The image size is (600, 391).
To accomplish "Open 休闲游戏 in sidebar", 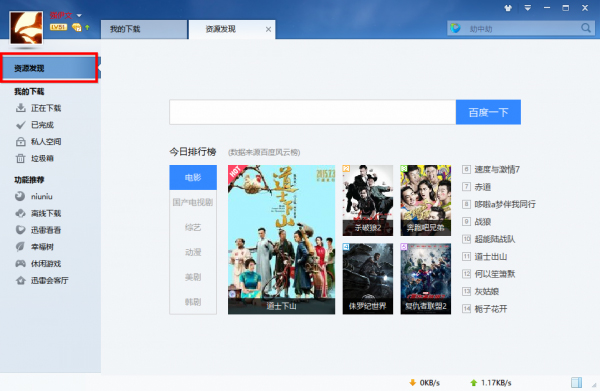I will tap(46, 264).
